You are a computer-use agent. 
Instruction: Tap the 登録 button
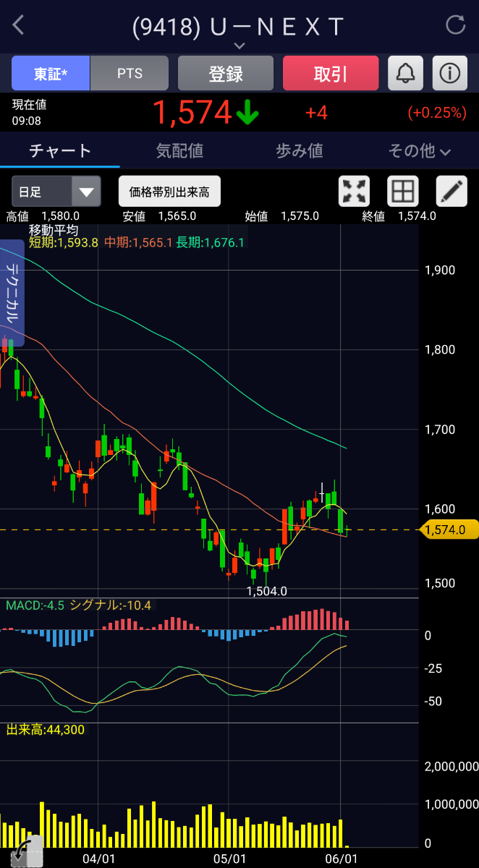click(x=226, y=73)
